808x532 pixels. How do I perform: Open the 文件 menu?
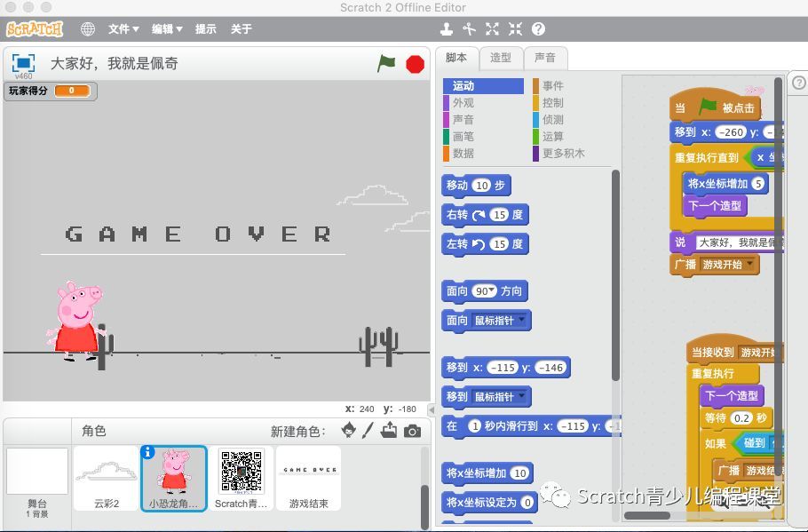tap(123, 29)
